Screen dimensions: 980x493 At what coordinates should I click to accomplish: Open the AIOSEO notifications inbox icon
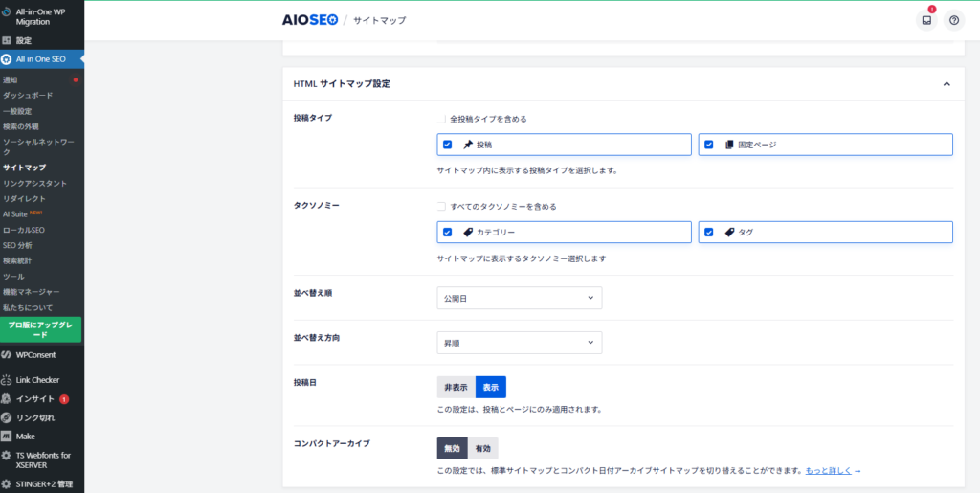pyautogui.click(x=925, y=20)
